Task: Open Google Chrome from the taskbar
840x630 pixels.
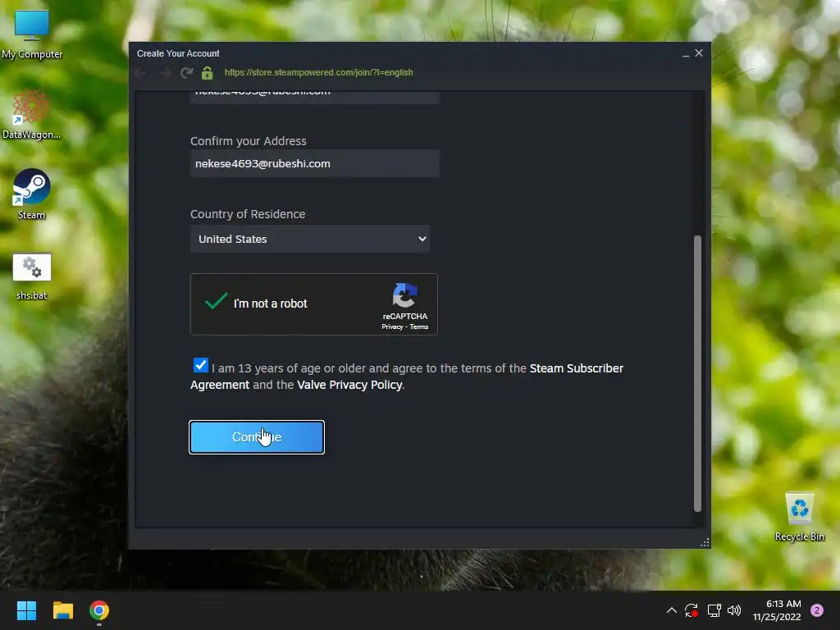Action: 99,610
